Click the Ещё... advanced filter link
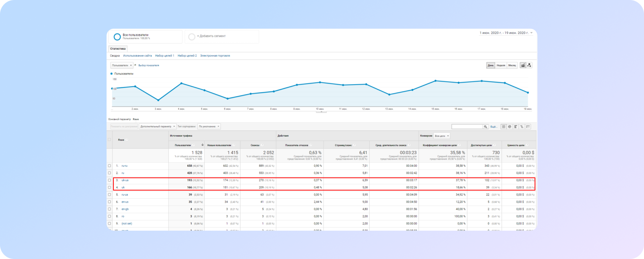This screenshot has height=259, width=644. [x=494, y=127]
